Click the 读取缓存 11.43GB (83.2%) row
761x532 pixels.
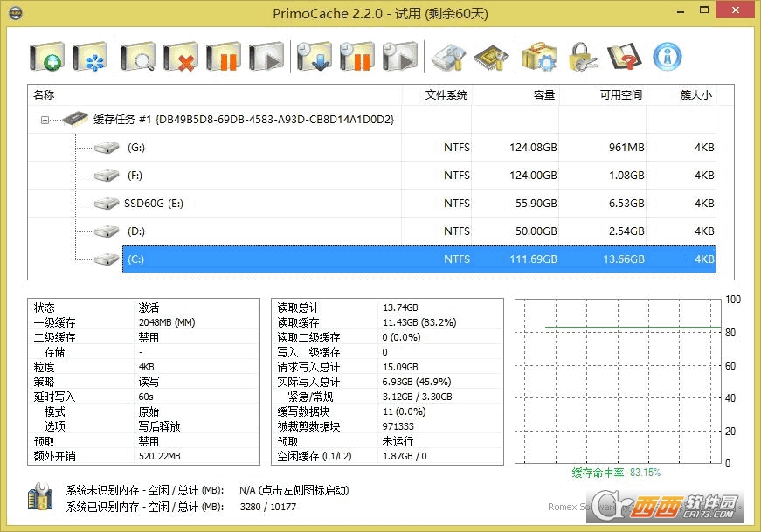[387, 322]
